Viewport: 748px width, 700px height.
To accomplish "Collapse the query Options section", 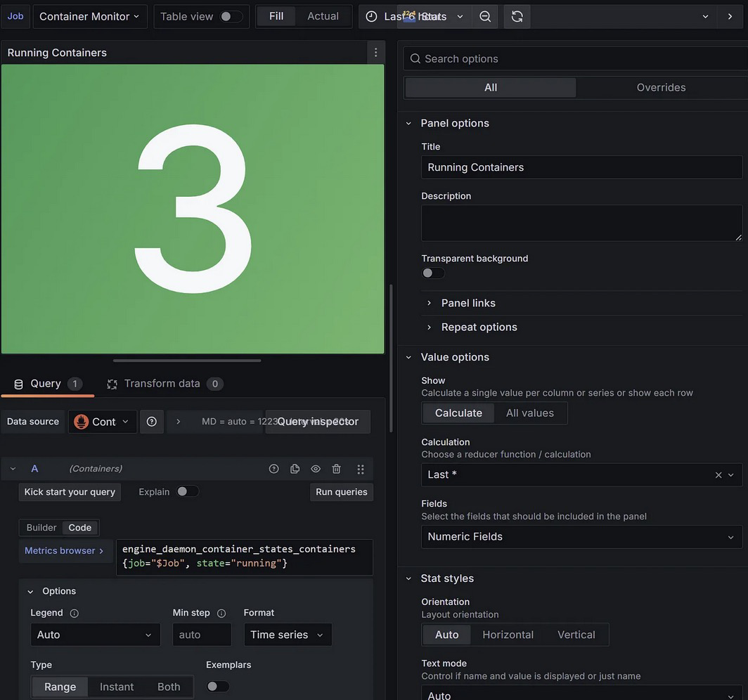I will [x=52, y=591].
